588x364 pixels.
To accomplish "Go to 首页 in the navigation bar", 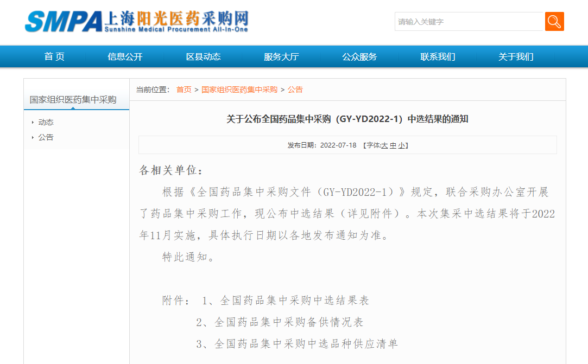I will [54, 56].
